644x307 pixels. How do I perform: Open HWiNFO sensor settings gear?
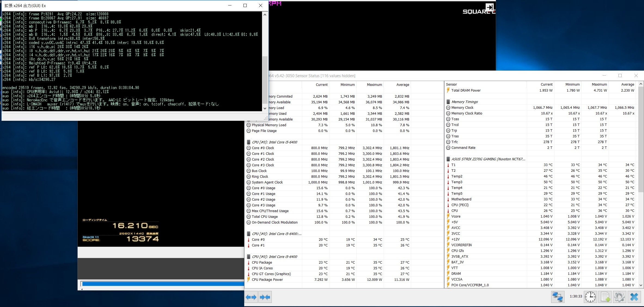pos(619,297)
